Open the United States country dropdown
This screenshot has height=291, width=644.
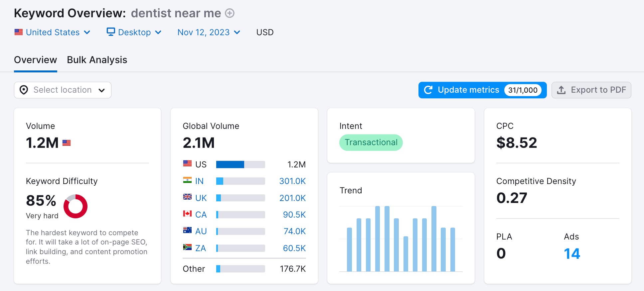(x=53, y=32)
